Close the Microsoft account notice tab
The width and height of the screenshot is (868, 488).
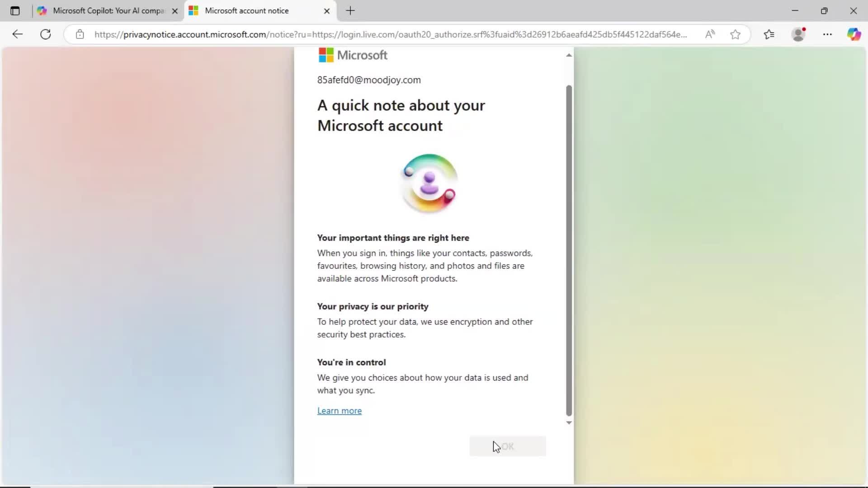(327, 11)
